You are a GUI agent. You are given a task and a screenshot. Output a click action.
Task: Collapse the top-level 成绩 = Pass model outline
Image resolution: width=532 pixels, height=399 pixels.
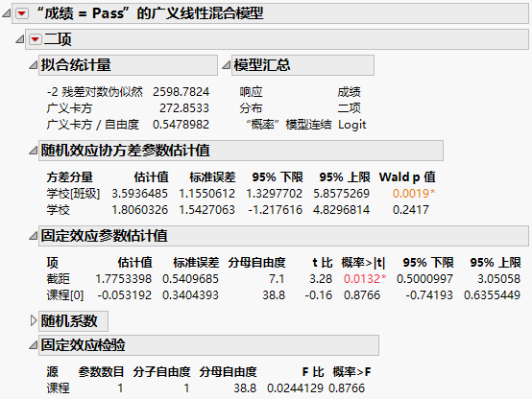coord(7,13)
